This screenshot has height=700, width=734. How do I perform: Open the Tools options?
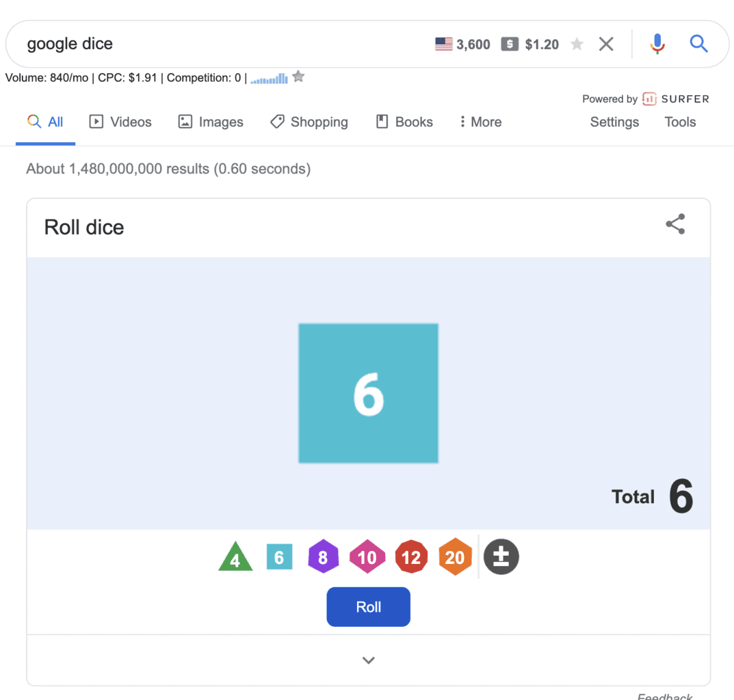tap(680, 122)
